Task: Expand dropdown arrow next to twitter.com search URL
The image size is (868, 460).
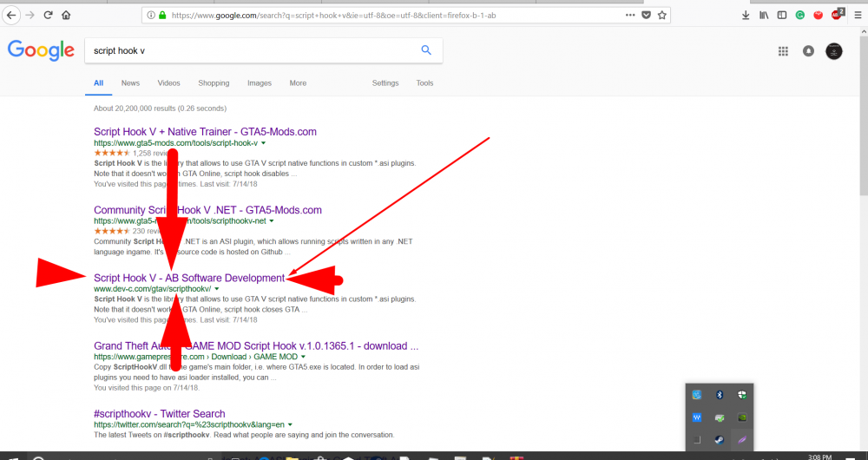Action: click(290, 425)
